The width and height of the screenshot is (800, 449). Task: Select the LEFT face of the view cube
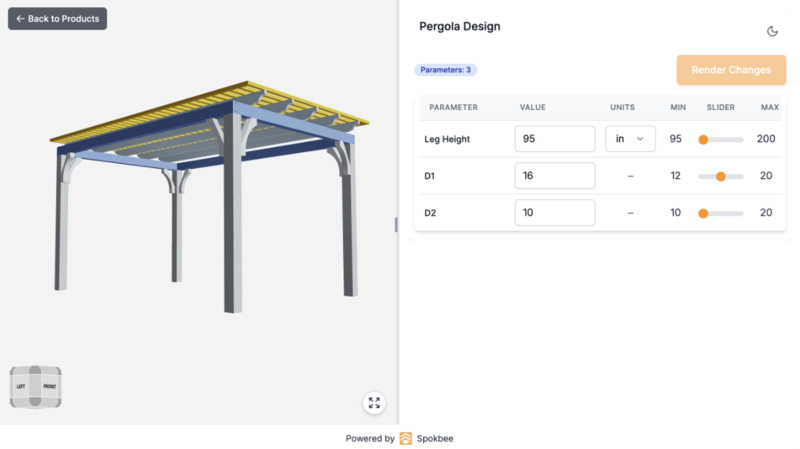click(x=20, y=386)
